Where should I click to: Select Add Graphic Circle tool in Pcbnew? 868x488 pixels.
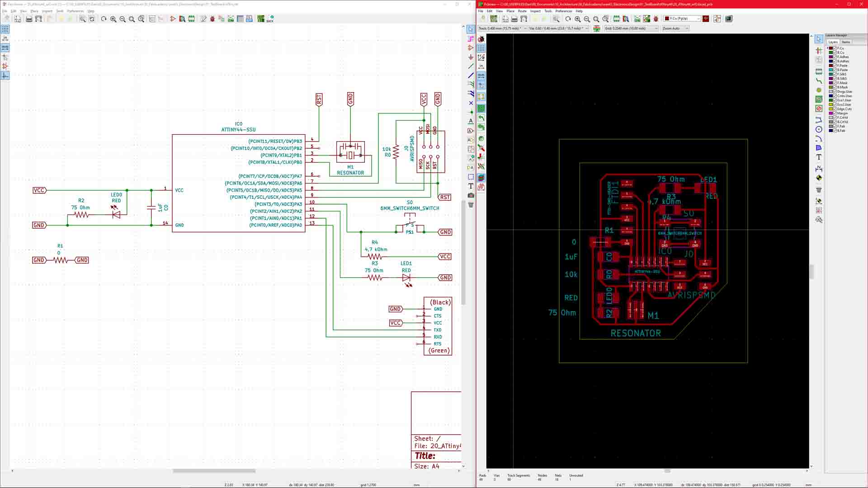click(x=819, y=129)
